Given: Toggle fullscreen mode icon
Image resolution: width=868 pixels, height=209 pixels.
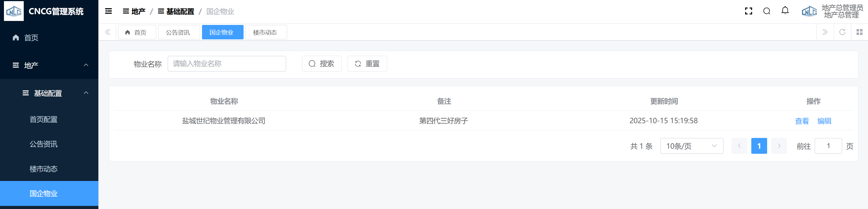Looking at the screenshot, I should click(x=748, y=11).
